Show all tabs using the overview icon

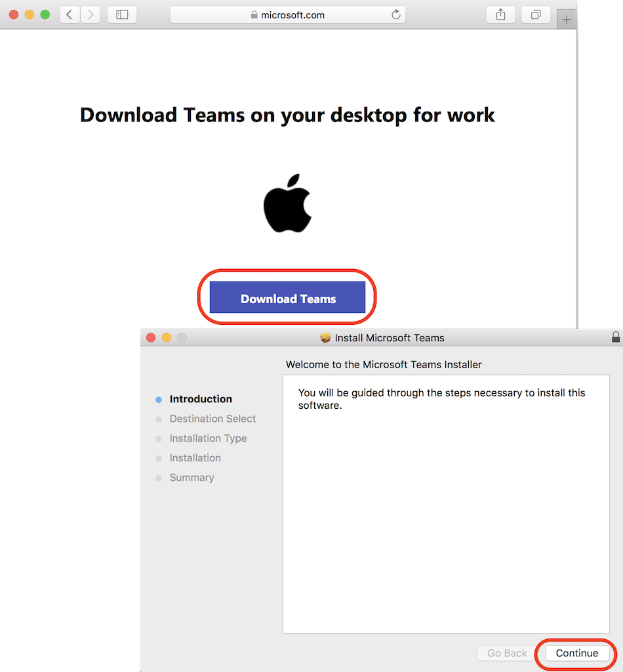click(x=536, y=14)
